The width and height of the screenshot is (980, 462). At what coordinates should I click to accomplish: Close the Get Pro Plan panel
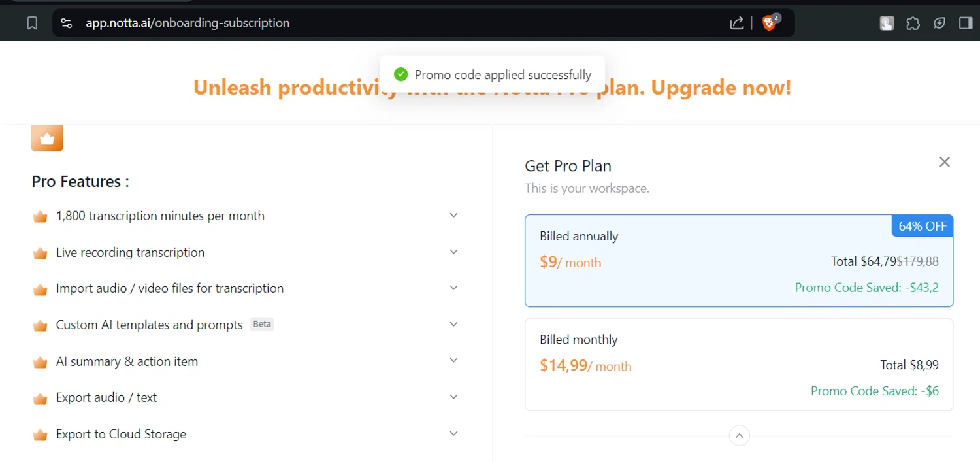944,162
